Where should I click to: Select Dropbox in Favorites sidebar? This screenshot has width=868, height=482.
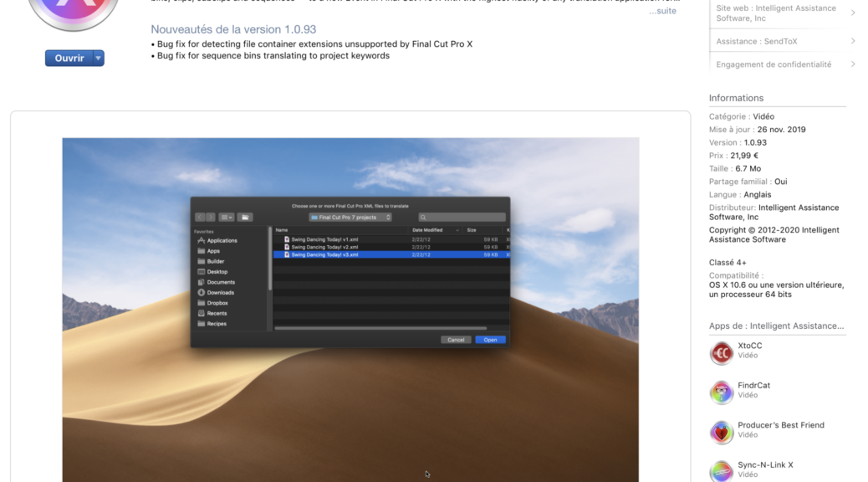coord(212,303)
